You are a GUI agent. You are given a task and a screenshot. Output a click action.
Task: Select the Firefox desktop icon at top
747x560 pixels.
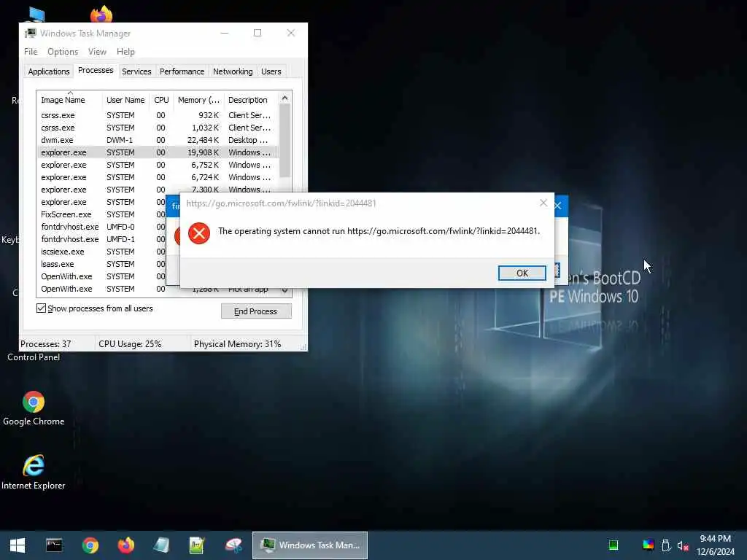click(x=101, y=15)
